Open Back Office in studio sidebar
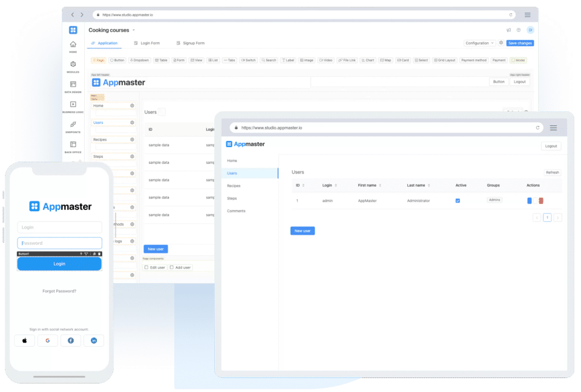 click(x=73, y=145)
